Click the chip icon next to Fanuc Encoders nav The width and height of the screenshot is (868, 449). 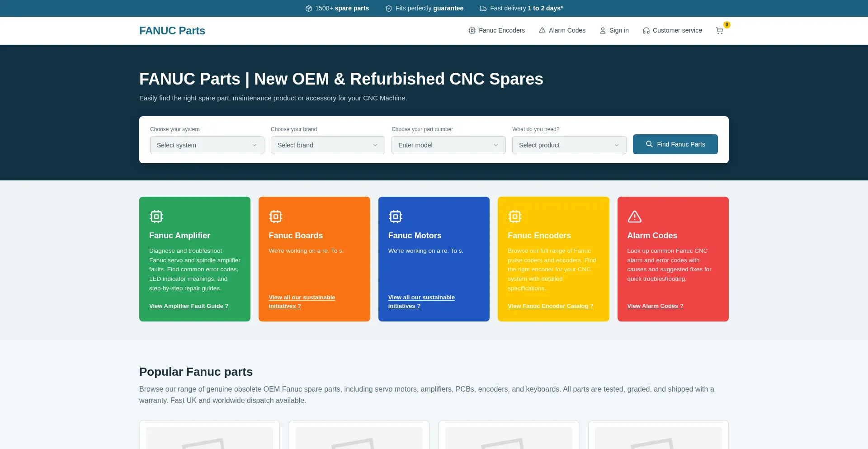pyautogui.click(x=472, y=31)
